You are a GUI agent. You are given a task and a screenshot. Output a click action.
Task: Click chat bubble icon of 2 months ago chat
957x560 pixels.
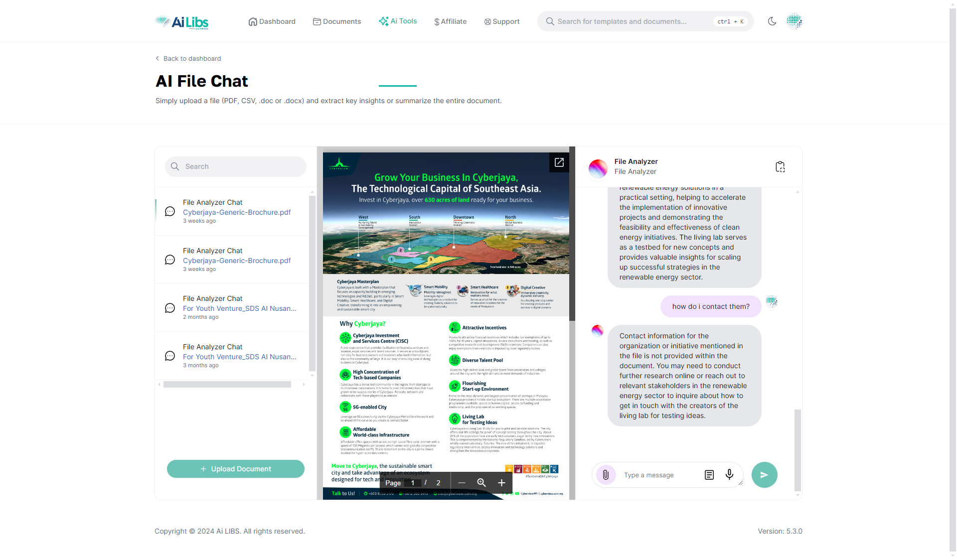(170, 308)
